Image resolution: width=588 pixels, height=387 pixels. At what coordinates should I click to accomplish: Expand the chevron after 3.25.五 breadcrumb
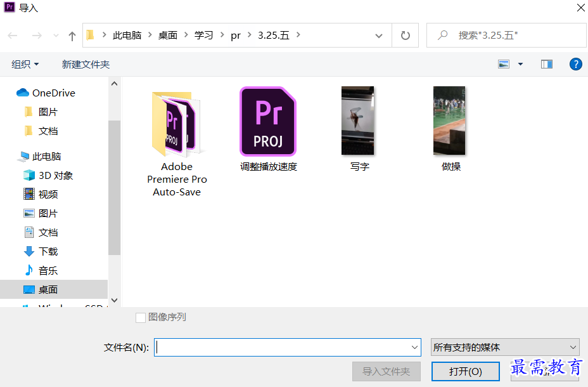[x=298, y=35]
